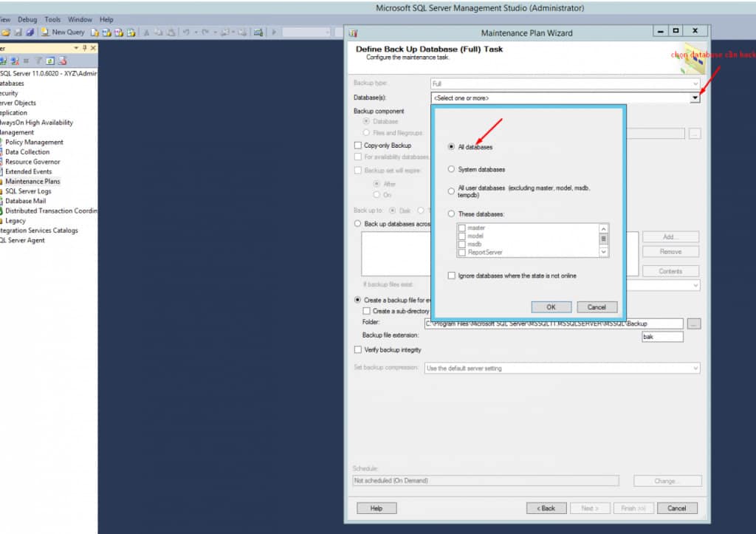756x534 pixels.
Task: Click the Database Engine Query icon beside New Query
Action: pos(95,32)
